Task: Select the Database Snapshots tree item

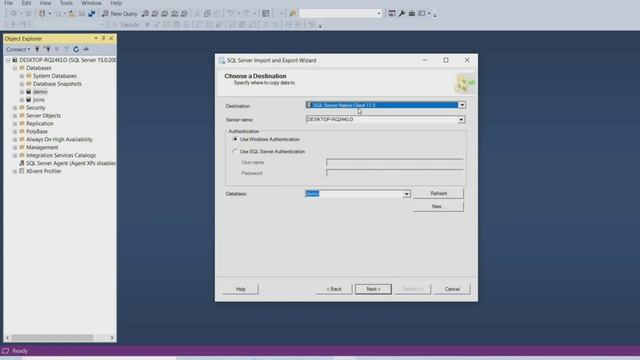Action: coord(57,84)
